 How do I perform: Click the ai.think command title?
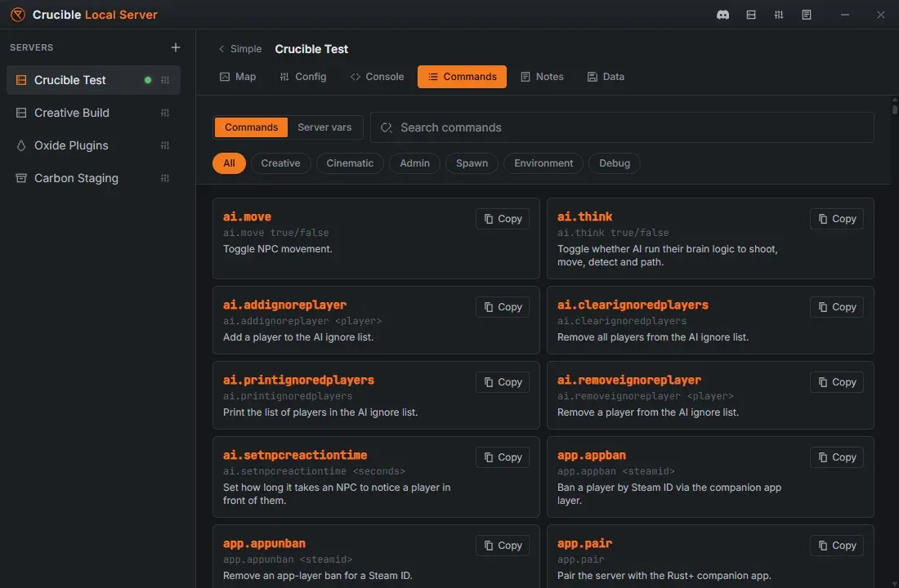[585, 216]
